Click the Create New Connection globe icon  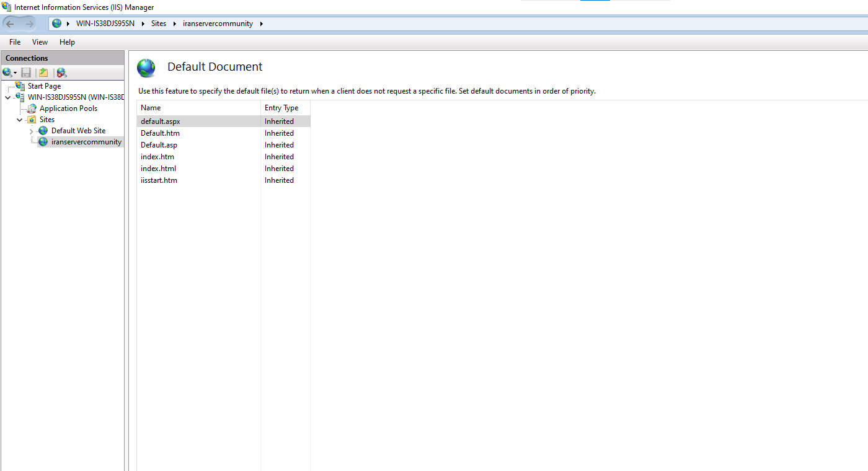[x=7, y=73]
